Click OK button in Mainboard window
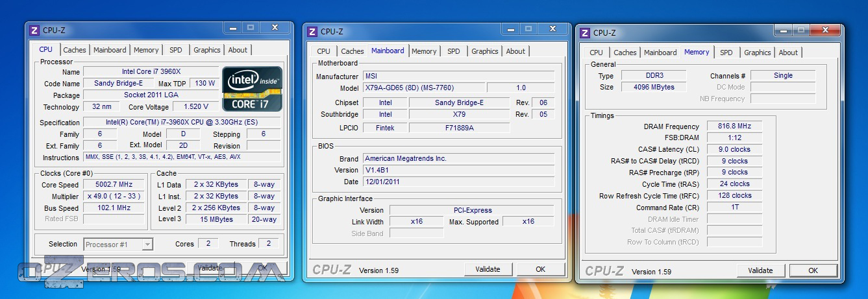The height and width of the screenshot is (299, 868). click(541, 269)
